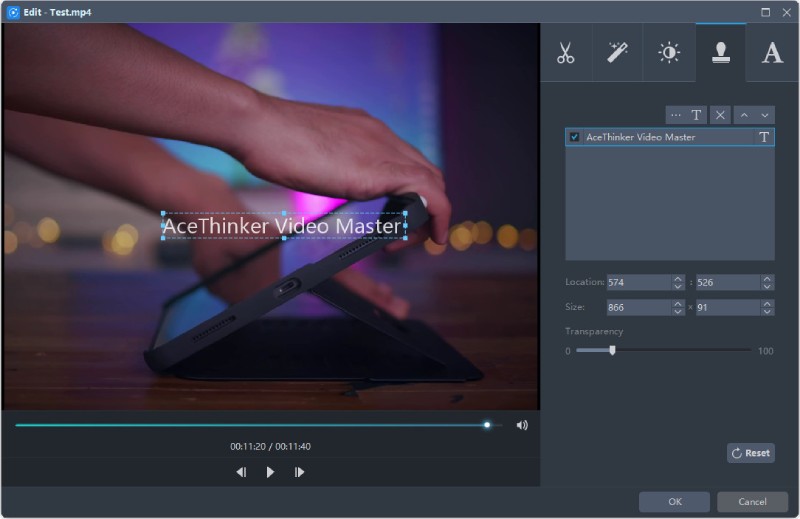
Task: Edit text via T icon in watermark row
Action: (764, 137)
